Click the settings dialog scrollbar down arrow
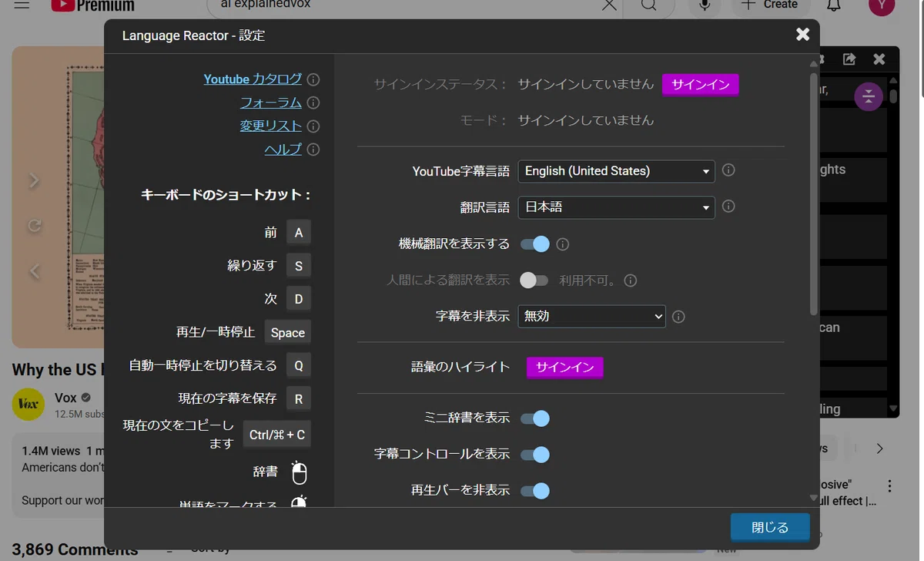This screenshot has width=924, height=561. [x=814, y=499]
